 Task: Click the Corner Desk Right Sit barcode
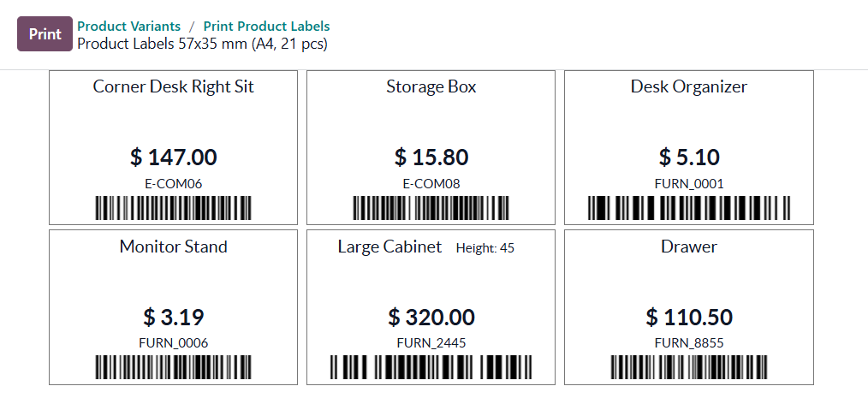click(173, 208)
